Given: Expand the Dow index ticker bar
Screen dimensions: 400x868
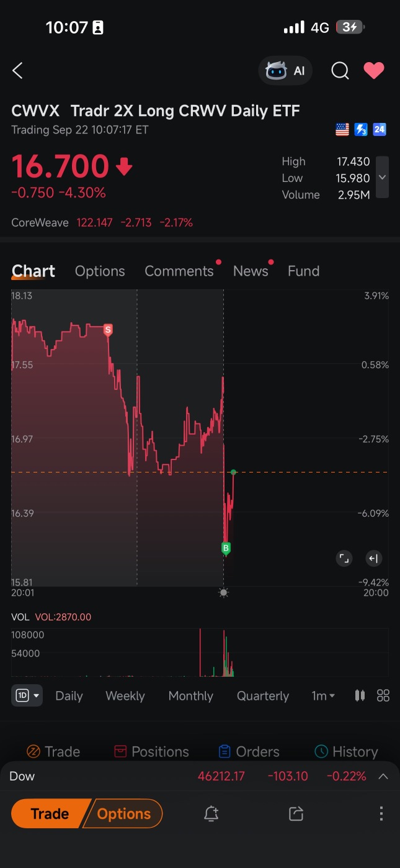Looking at the screenshot, I should pos(383,776).
